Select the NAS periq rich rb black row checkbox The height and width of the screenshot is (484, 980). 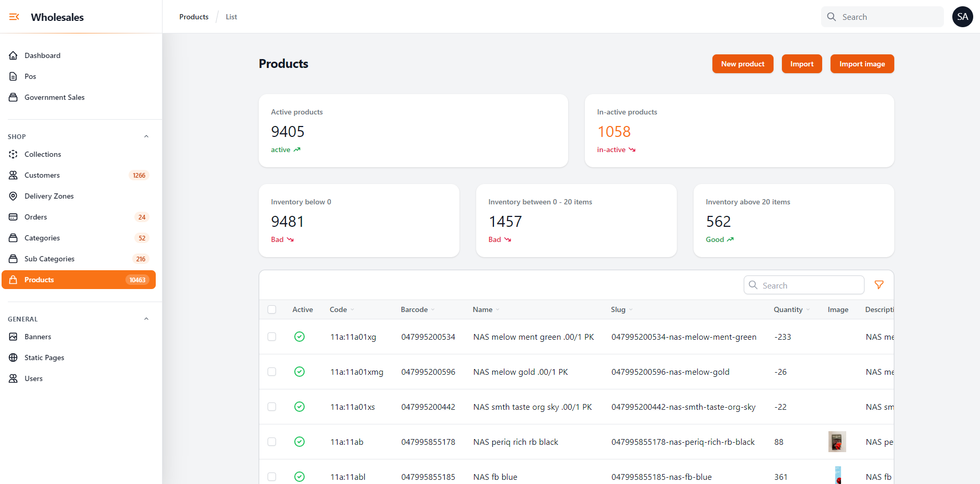[272, 442]
